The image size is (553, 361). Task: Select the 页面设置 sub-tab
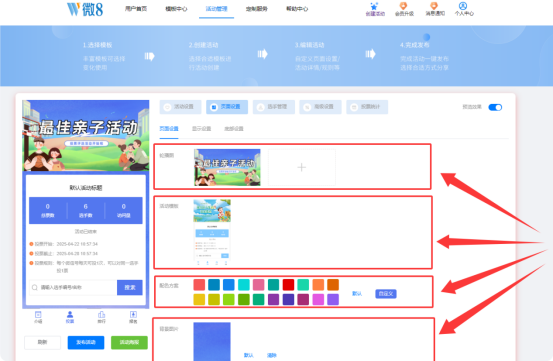click(x=169, y=129)
